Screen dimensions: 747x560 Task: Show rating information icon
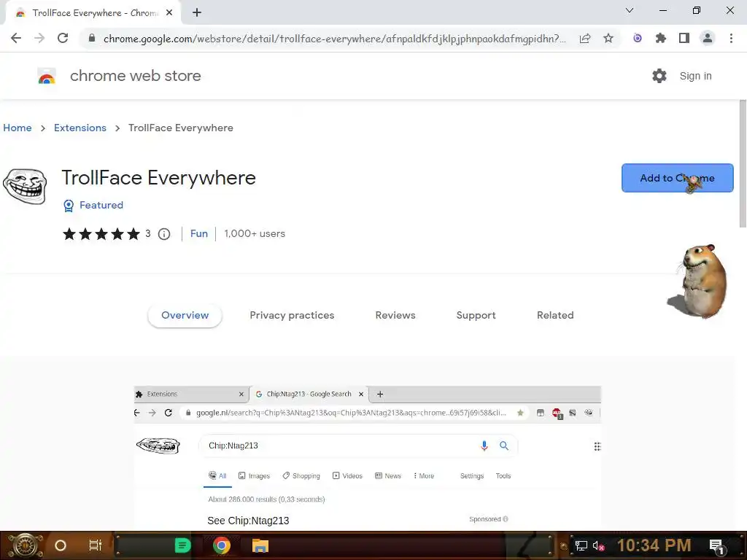click(164, 234)
